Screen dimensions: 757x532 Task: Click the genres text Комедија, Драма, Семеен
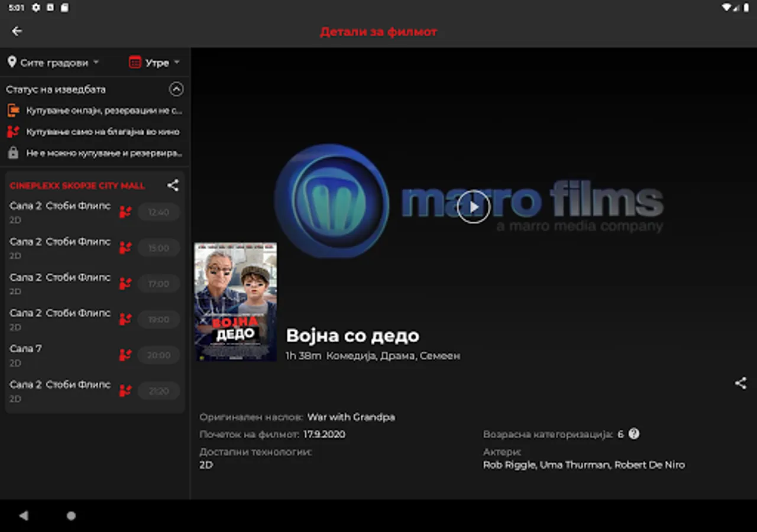[393, 356]
